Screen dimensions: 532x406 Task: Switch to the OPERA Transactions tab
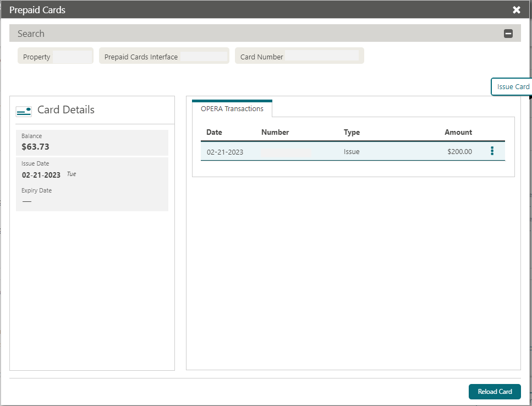tap(232, 108)
